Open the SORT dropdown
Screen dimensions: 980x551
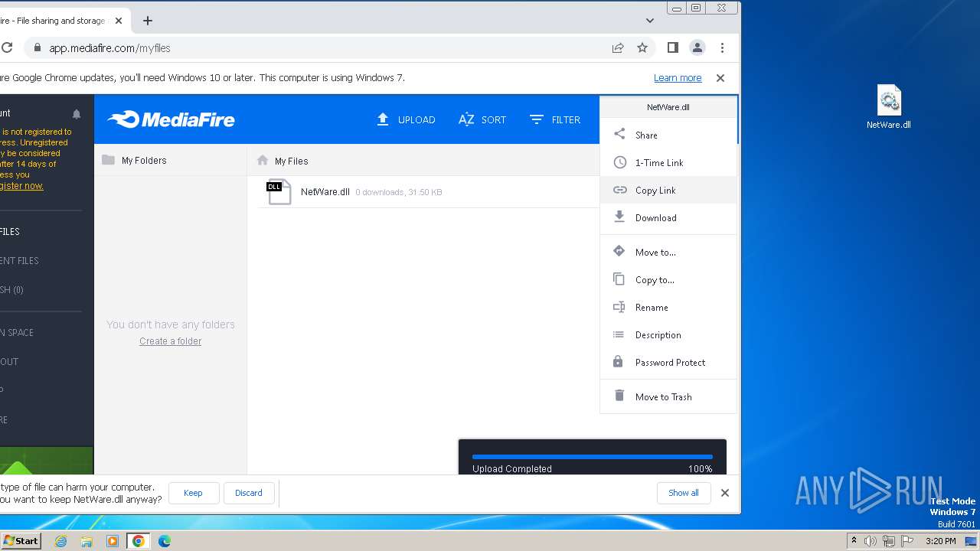[482, 119]
